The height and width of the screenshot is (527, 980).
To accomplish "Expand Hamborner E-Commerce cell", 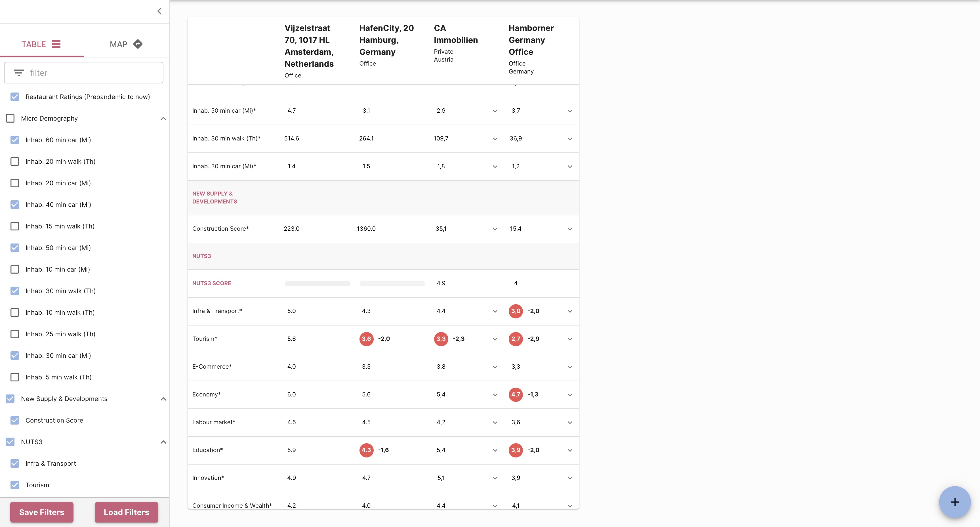I will click(570, 367).
